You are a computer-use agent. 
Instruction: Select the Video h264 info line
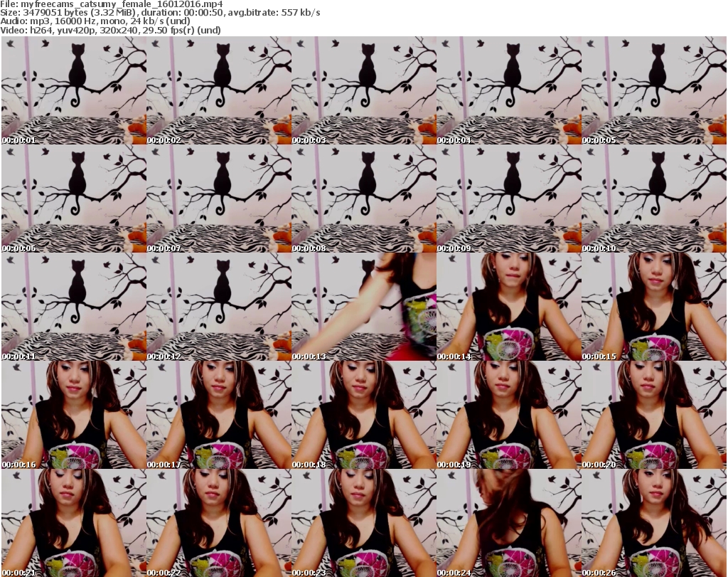pyautogui.click(x=110, y=30)
